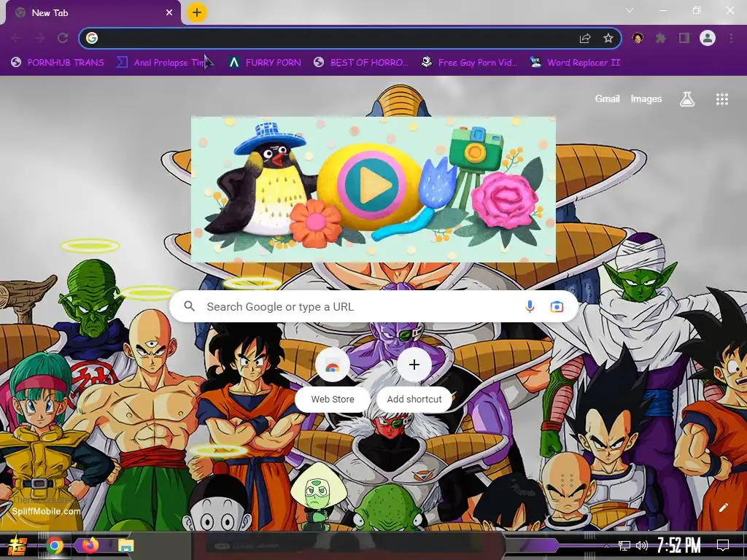Click the 7:52 PM clock
The height and width of the screenshot is (560, 747).
click(679, 545)
